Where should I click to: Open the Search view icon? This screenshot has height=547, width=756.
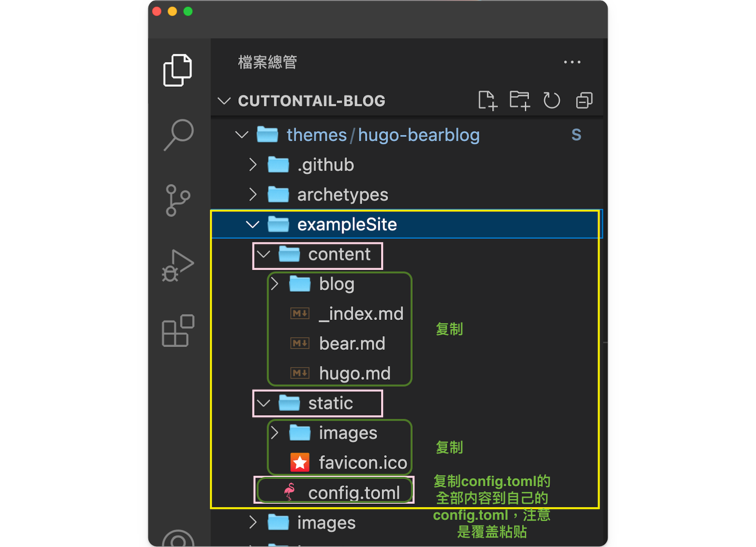pos(178,135)
